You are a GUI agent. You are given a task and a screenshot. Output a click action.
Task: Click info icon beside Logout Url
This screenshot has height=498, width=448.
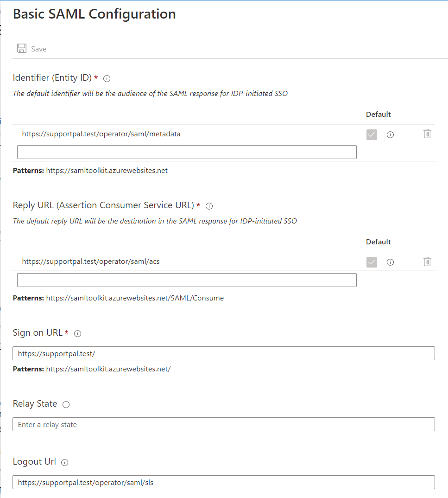[65, 462]
